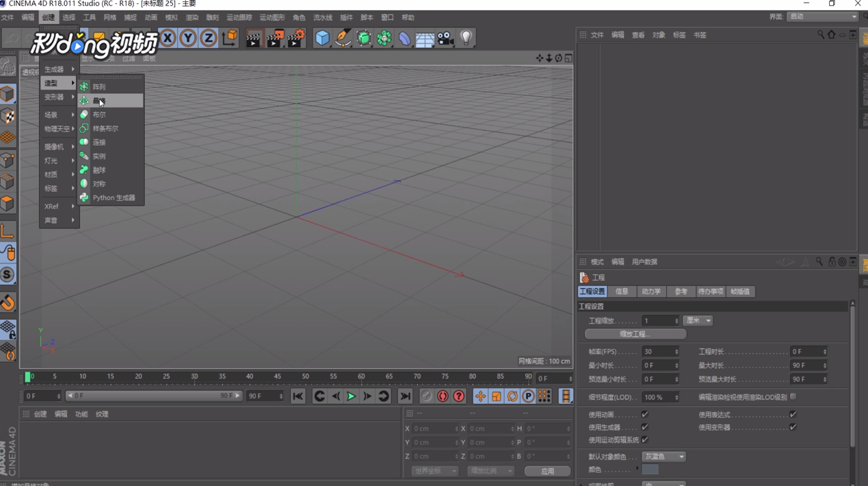
Task: Add a cube primitive from the toolbar
Action: pos(322,38)
